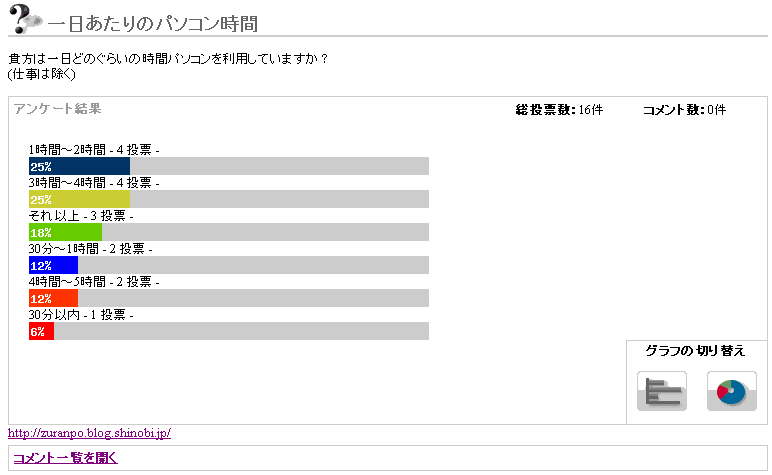Click the red 6% result bar
This screenshot has width=772, height=475.
tap(41, 331)
